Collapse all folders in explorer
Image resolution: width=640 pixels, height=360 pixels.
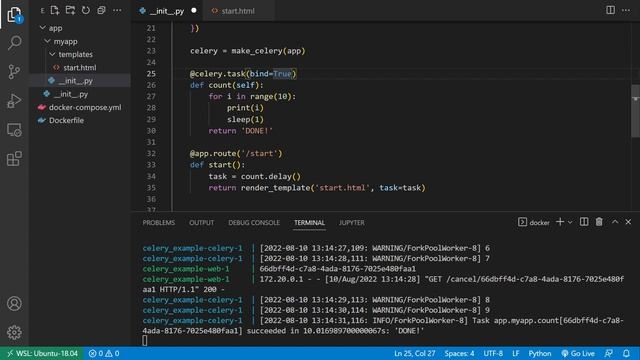tap(101, 10)
